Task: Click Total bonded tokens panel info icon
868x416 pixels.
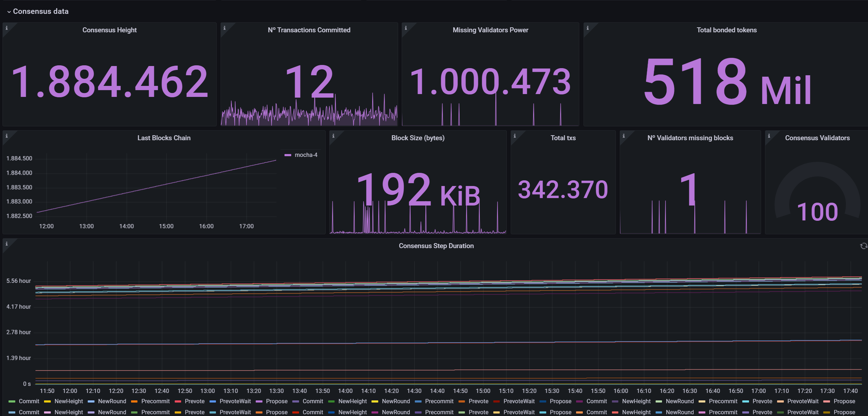Action: point(587,28)
